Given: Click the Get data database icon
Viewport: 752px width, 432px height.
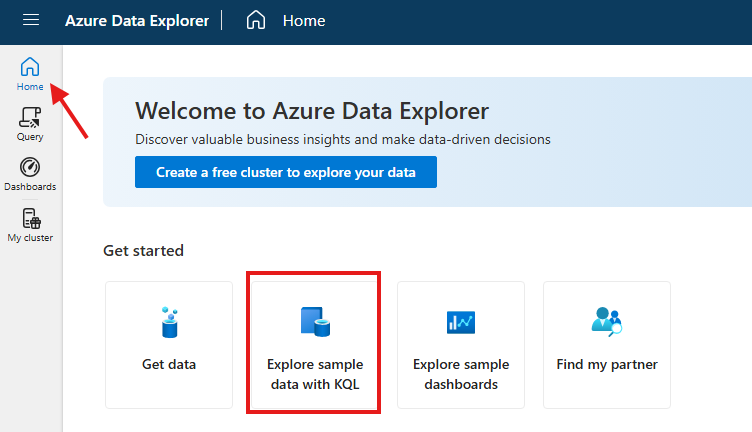Looking at the screenshot, I should tap(169, 322).
